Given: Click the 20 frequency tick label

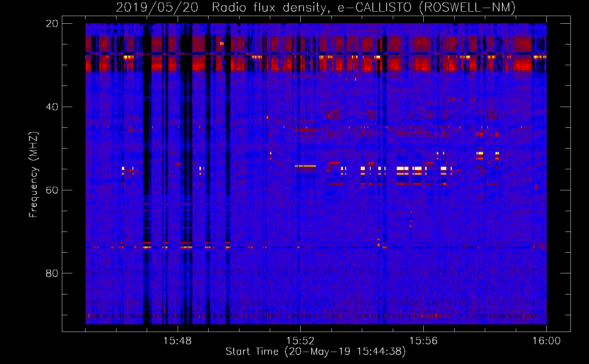Looking at the screenshot, I should pyautogui.click(x=52, y=24).
